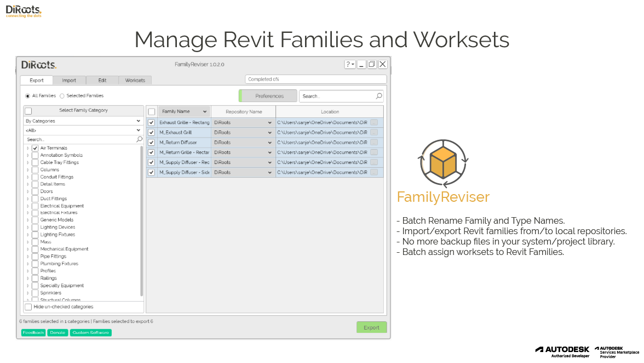Click the browse button for Exhaust Grille location

tap(373, 122)
